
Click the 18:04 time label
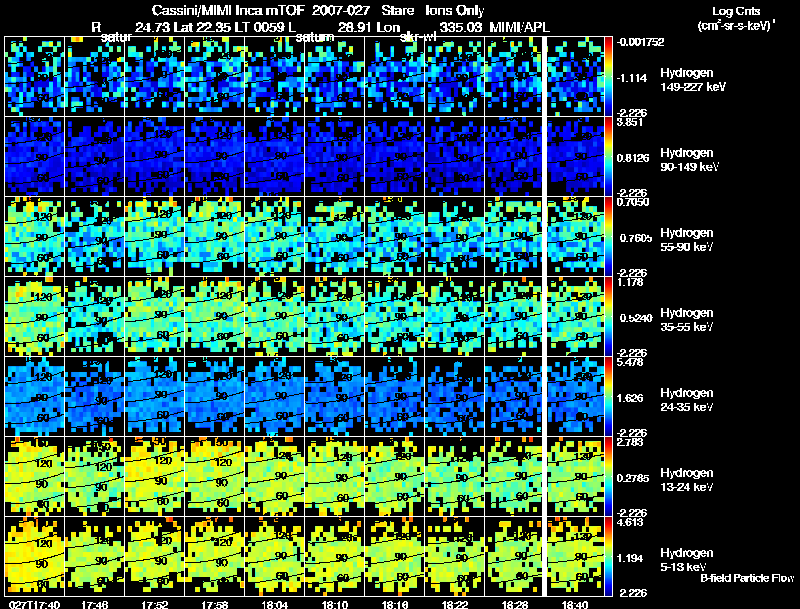click(275, 604)
